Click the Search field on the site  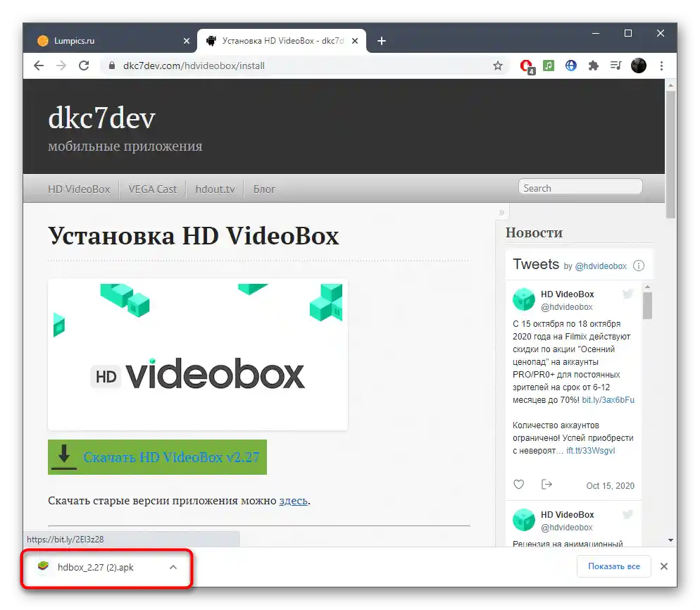[580, 187]
